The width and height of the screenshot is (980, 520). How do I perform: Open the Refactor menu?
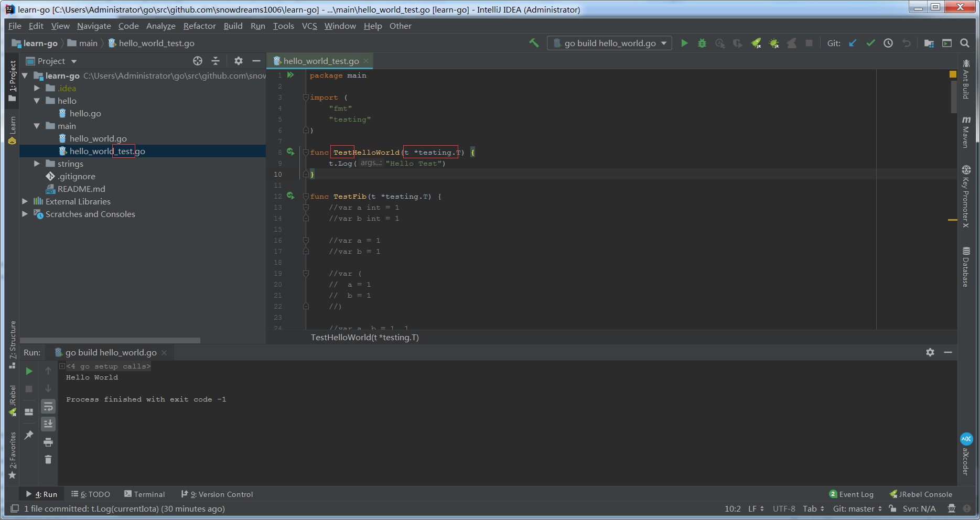tap(199, 26)
